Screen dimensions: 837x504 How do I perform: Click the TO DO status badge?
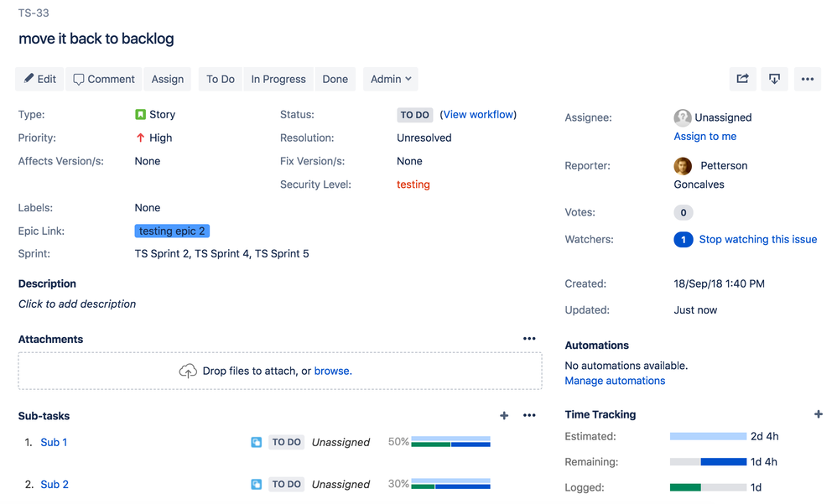[x=415, y=115]
